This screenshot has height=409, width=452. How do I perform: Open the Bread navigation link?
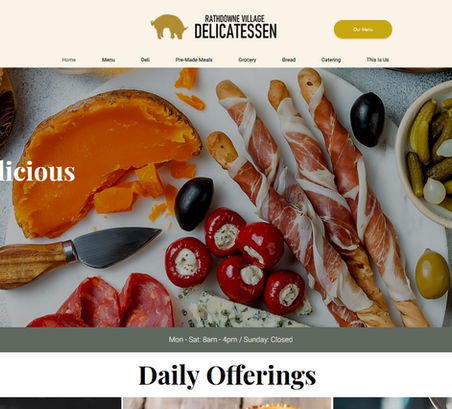(289, 60)
